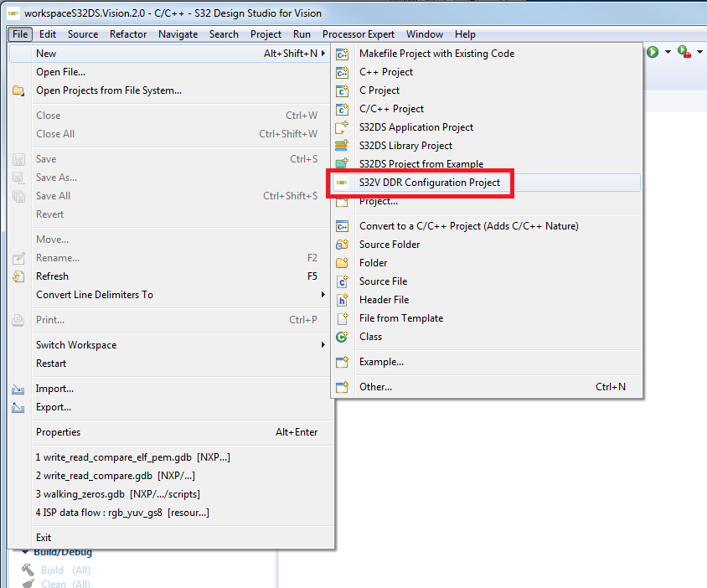The width and height of the screenshot is (707, 588).
Task: Click the Convert to a C/C++ Project icon
Action: (343, 226)
